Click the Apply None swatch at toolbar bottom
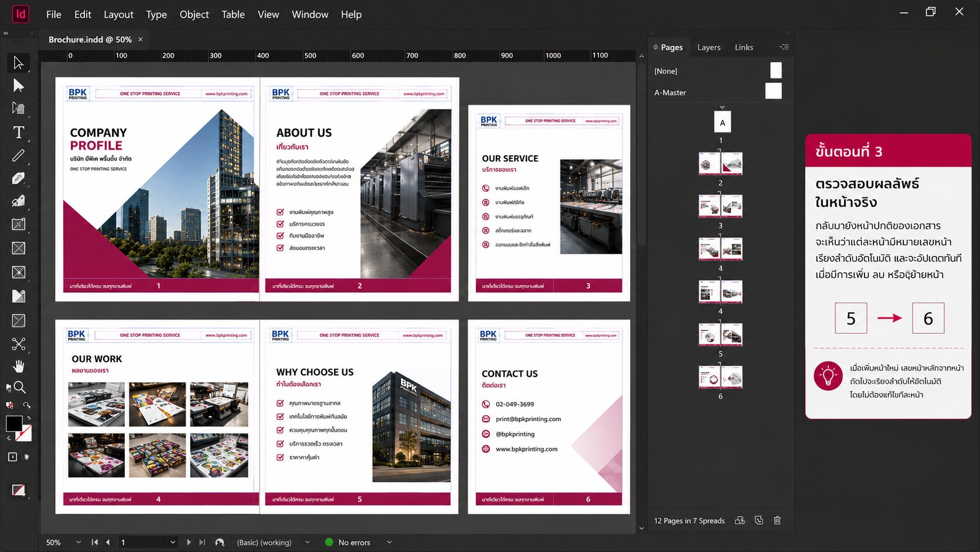Screen dimensions: 980x552 click(x=18, y=490)
